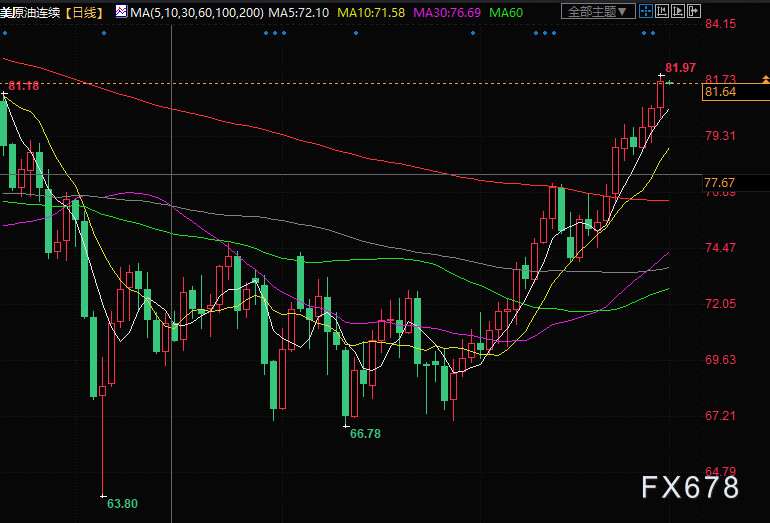Click the yellow MA10:71.58 value

coord(371,12)
